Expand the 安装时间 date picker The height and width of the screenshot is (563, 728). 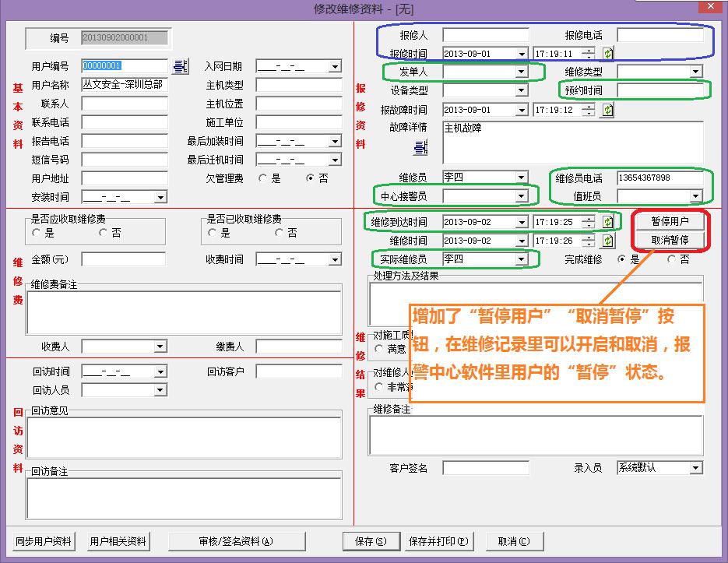[160, 196]
